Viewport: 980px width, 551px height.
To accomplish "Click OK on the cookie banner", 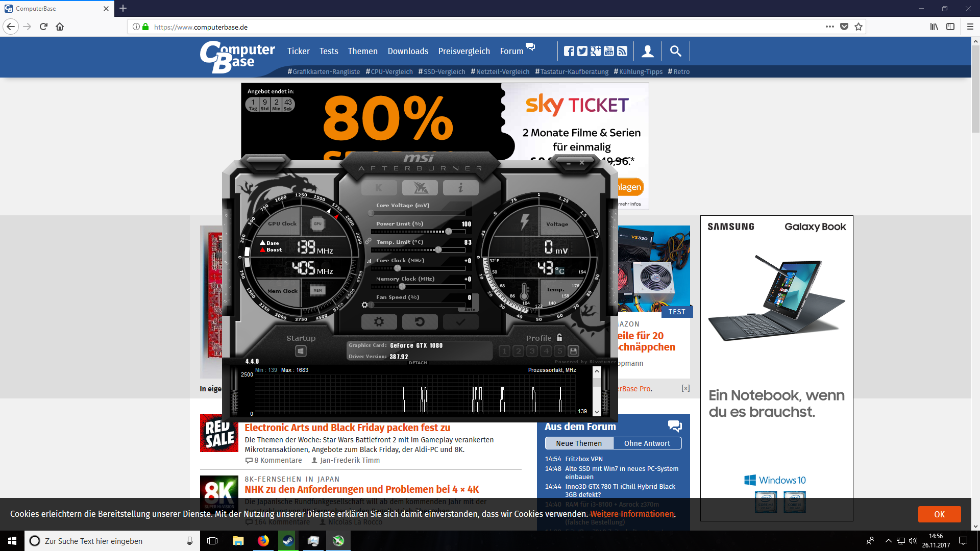I will 939,514.
